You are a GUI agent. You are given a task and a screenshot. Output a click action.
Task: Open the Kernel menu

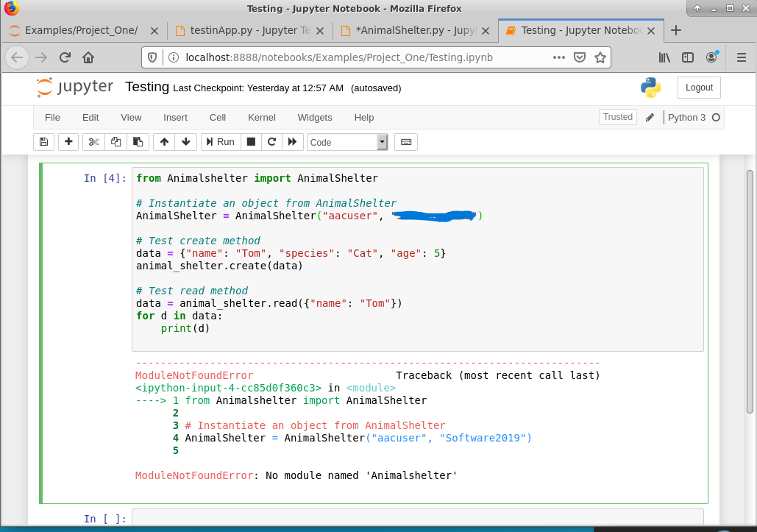262,117
